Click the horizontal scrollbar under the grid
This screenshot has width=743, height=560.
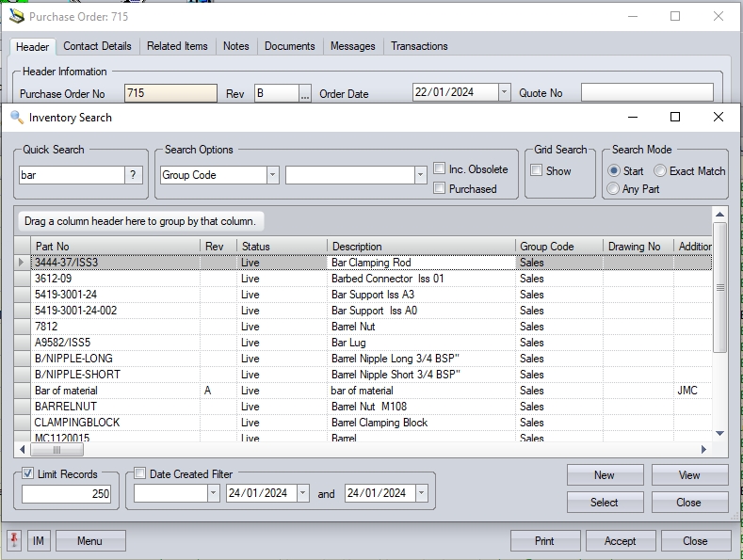tap(377, 450)
